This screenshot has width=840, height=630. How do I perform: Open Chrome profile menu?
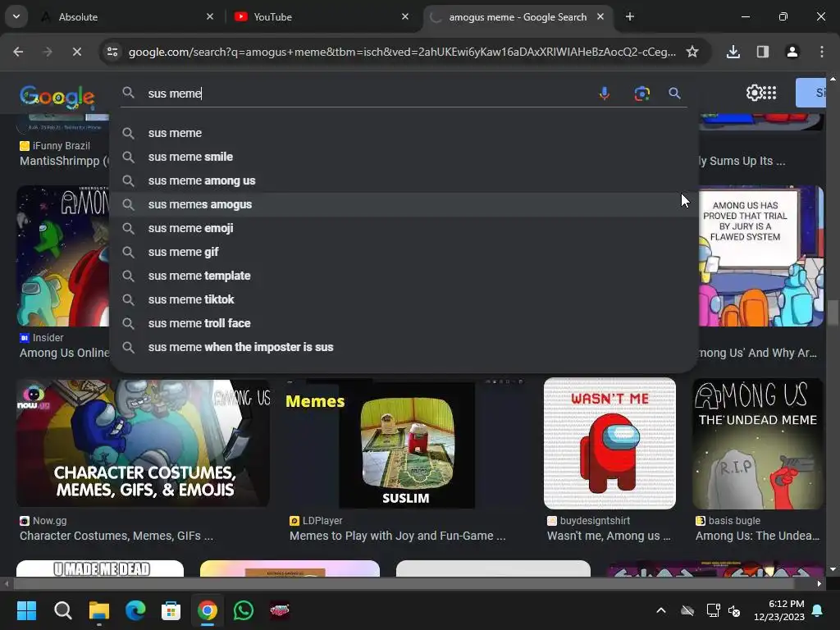pyautogui.click(x=792, y=52)
